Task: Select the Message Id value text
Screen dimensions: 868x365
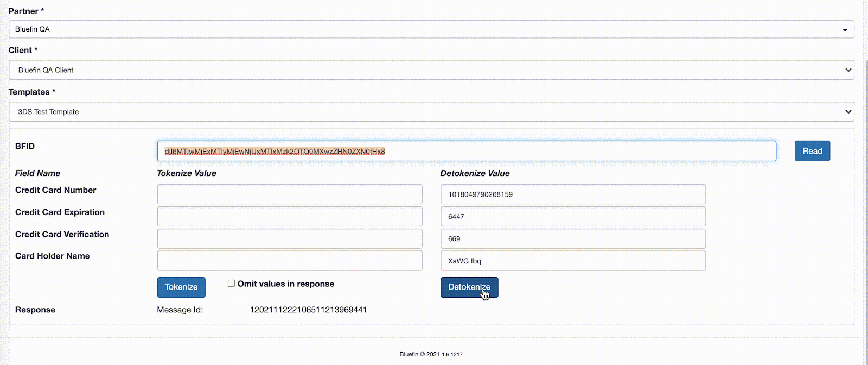Action: click(x=308, y=310)
